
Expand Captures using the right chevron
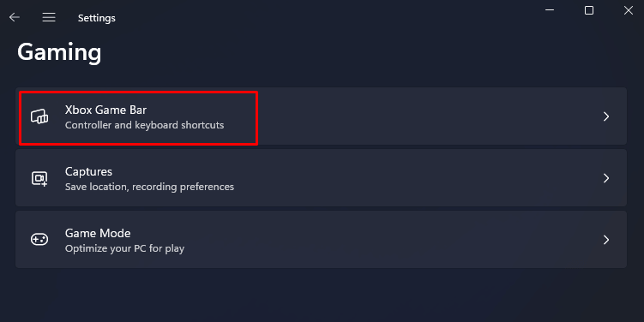click(x=606, y=178)
